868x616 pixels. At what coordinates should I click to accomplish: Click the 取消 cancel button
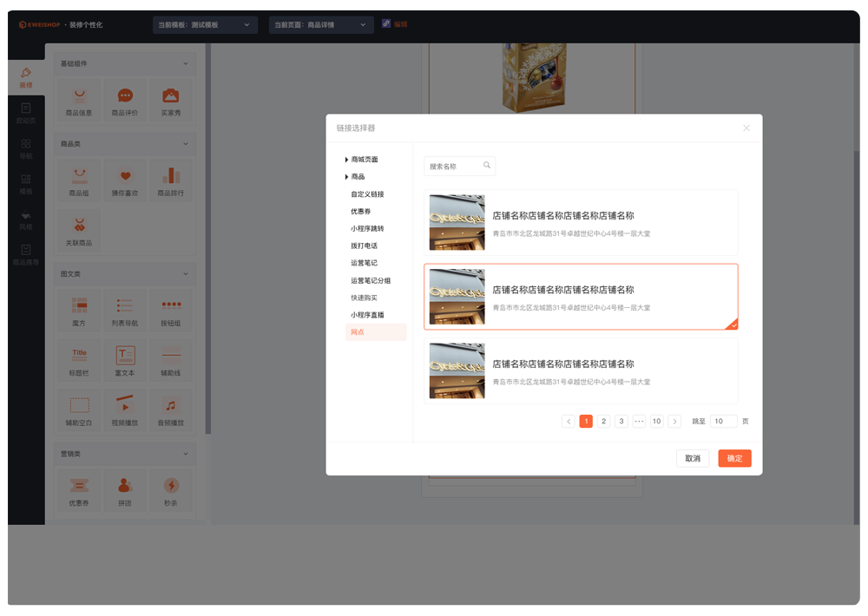pyautogui.click(x=693, y=458)
